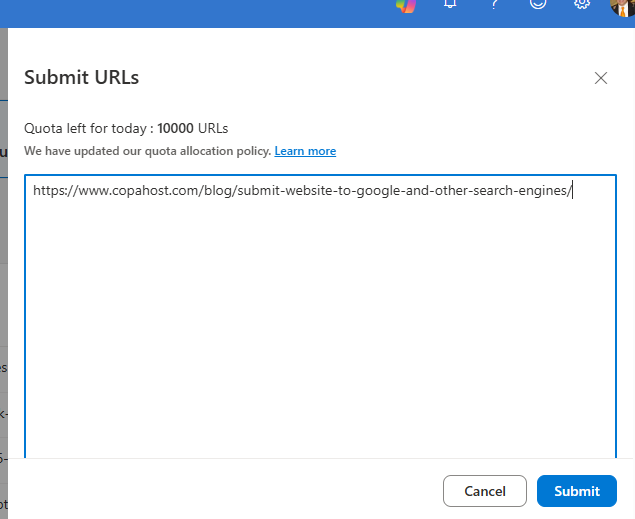The width and height of the screenshot is (635, 519).
Task: Click the entered copahost.com URL text
Action: [302, 190]
